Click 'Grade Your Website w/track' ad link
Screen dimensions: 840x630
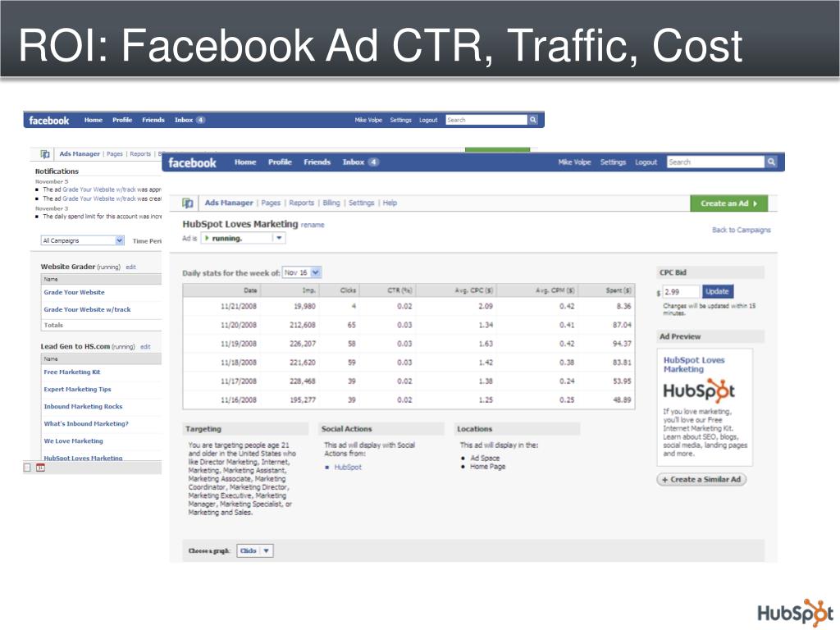pos(87,309)
